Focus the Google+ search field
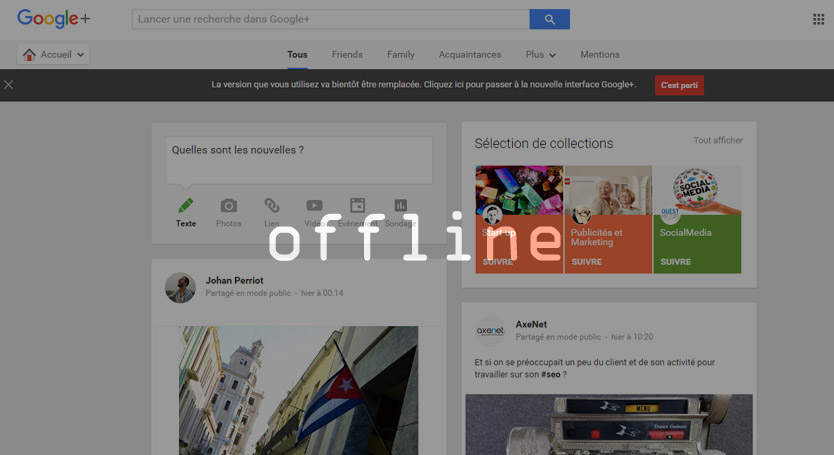The height and width of the screenshot is (455, 834). (330, 19)
